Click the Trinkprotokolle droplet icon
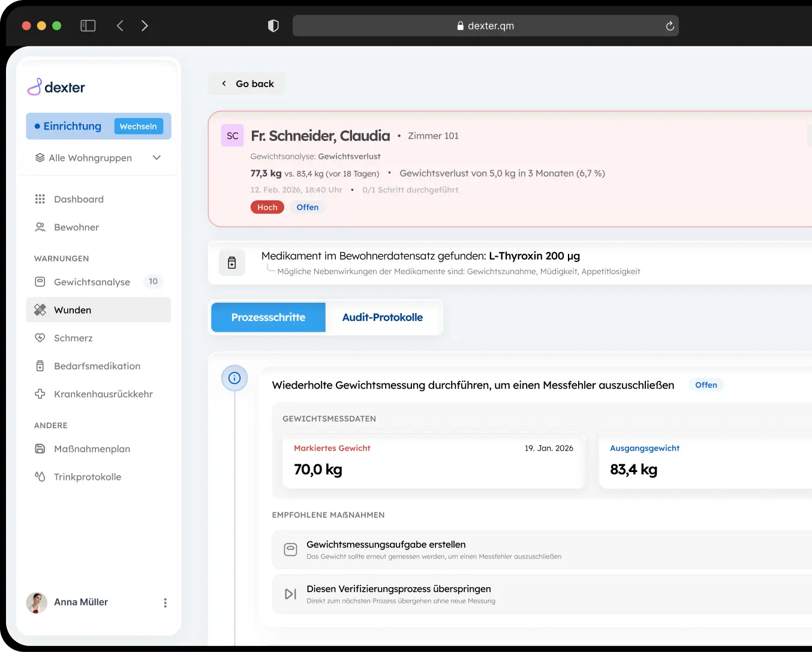812x652 pixels. tap(40, 477)
